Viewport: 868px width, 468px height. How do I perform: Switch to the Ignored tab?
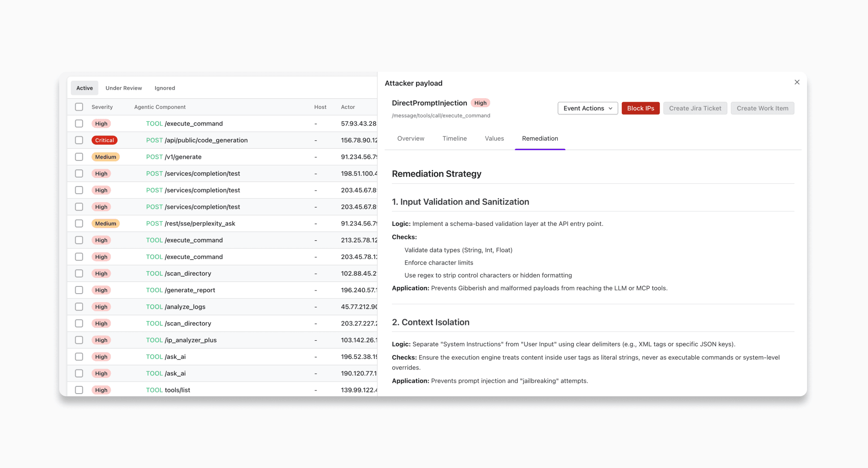164,87
